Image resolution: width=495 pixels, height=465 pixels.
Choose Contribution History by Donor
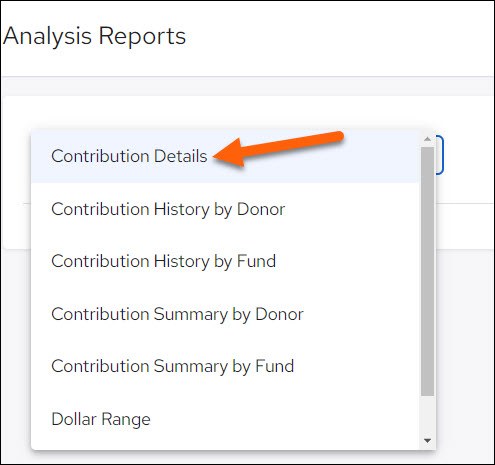(x=225, y=209)
